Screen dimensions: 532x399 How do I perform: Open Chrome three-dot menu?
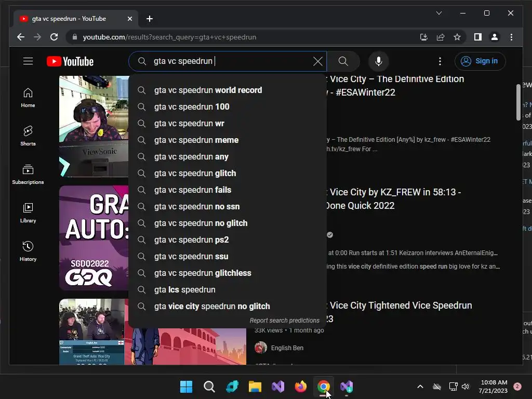[511, 37]
